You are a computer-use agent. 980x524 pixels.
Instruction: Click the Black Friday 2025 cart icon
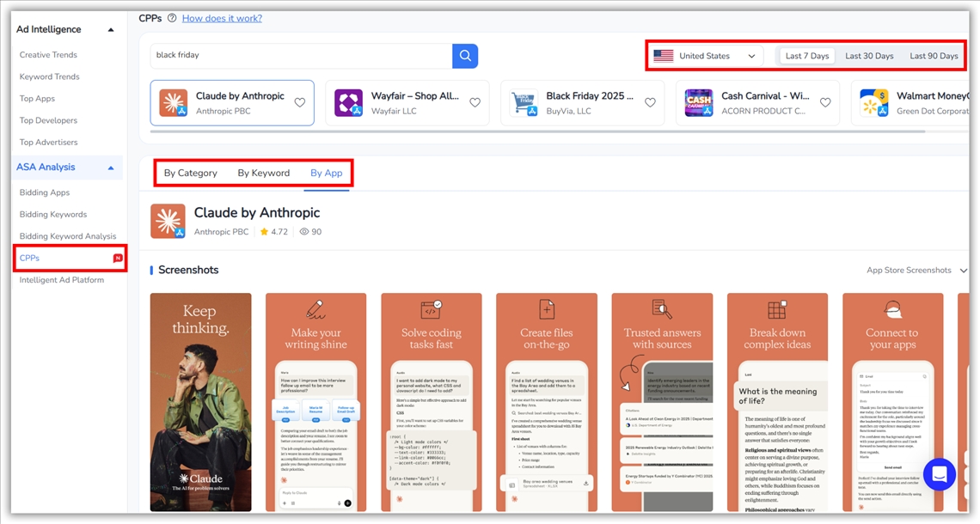[524, 103]
